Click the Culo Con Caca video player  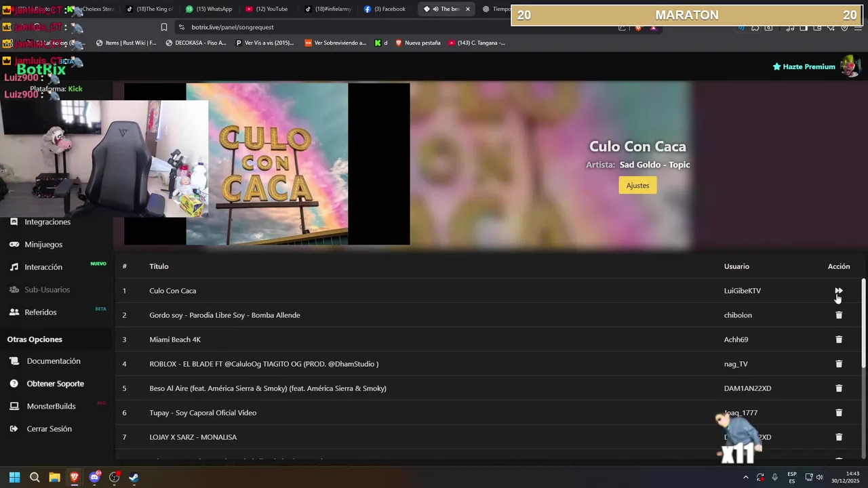tap(267, 164)
